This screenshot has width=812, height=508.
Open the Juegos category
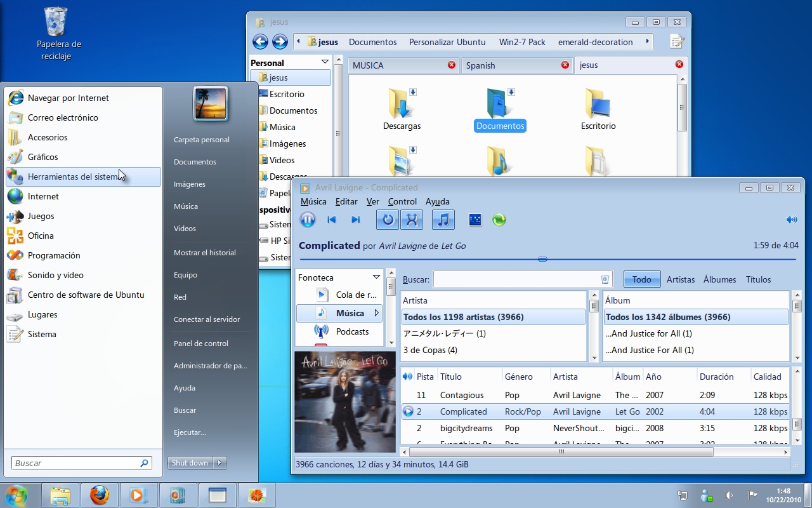pyautogui.click(x=83, y=216)
